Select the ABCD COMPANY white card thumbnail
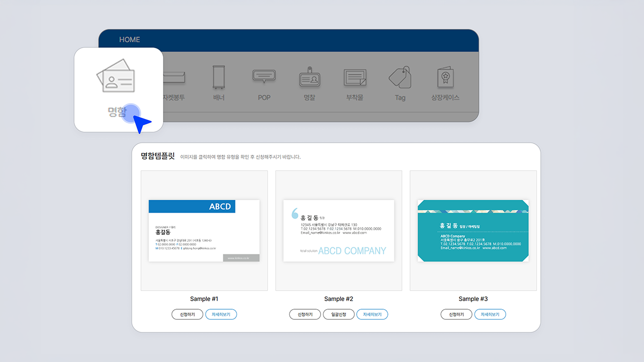 coord(339,230)
